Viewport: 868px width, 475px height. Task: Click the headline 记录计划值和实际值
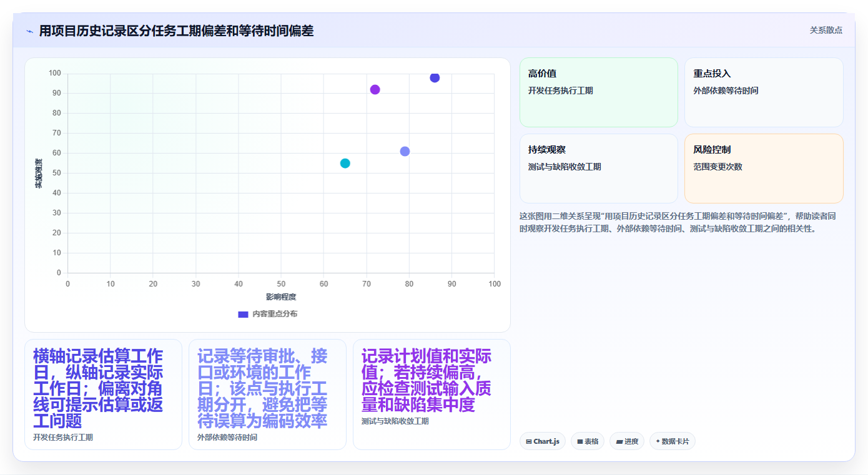[427, 380]
